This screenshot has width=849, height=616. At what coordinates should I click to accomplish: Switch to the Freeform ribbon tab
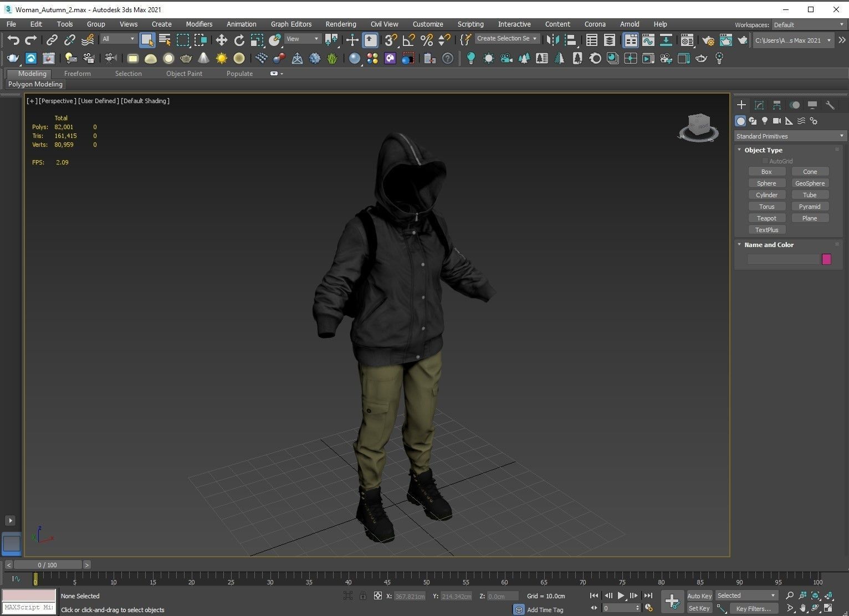77,74
